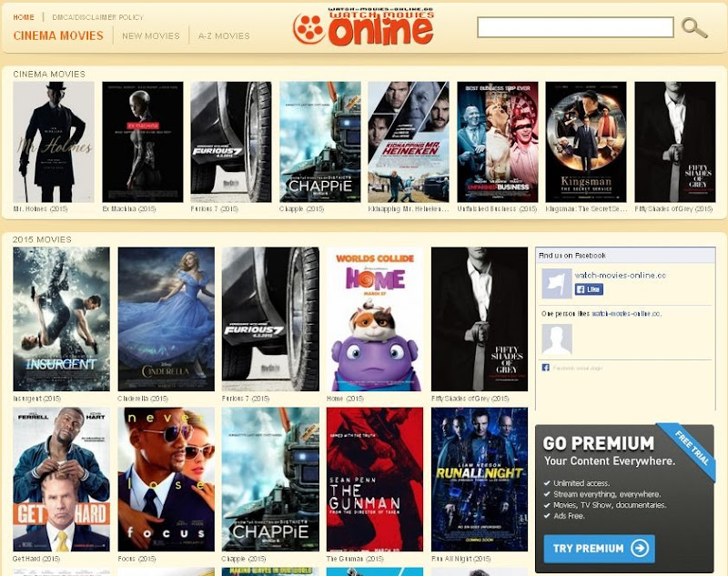Viewport: 728px width, 576px height.
Task: Open the Unfinished Business poster
Action: (498, 142)
